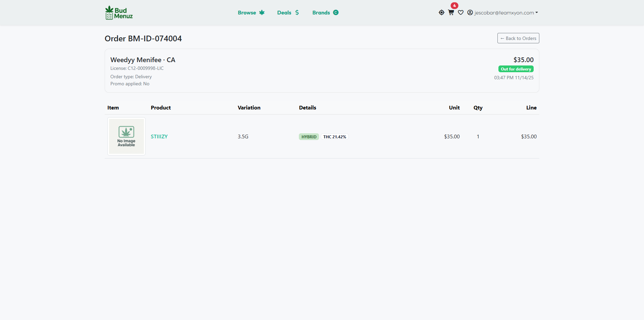This screenshot has height=320, width=644.
Task: Open your favorites via the heart icon
Action: point(461,13)
